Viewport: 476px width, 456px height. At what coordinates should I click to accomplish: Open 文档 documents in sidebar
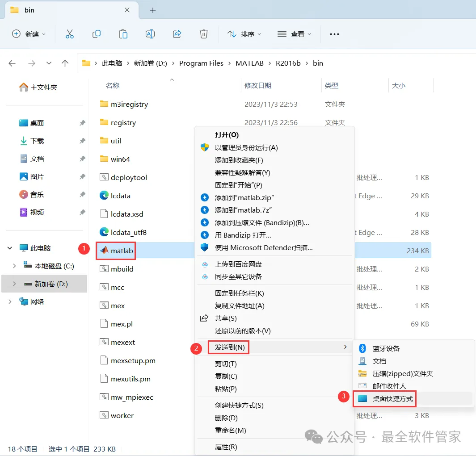pos(32,159)
